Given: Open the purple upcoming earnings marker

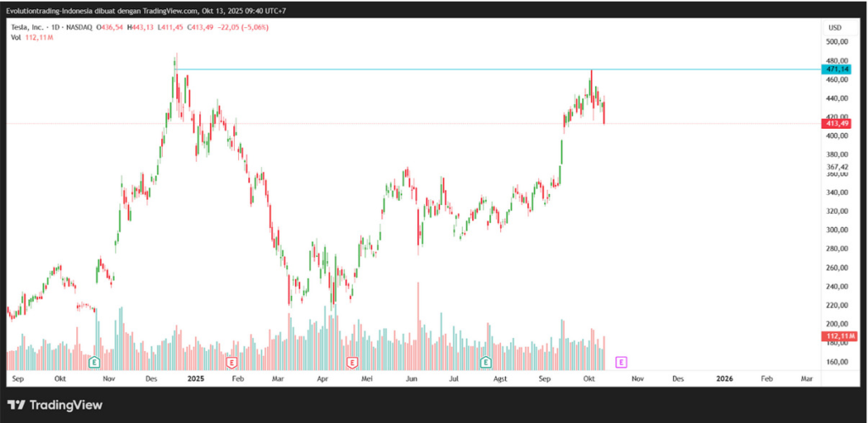Looking at the screenshot, I should coord(620,362).
